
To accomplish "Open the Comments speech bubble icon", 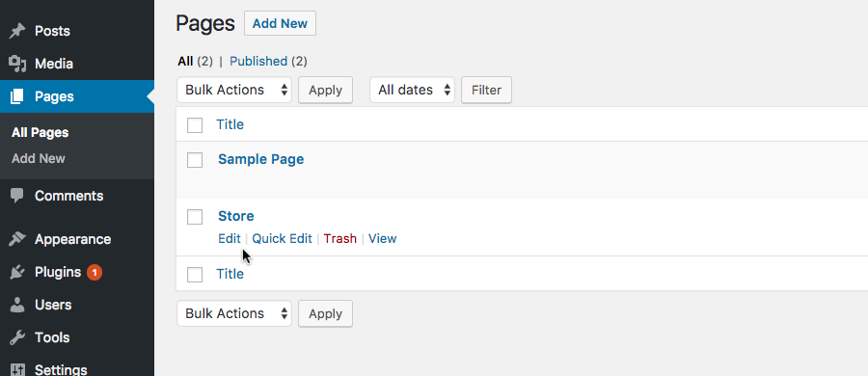I will pyautogui.click(x=17, y=196).
